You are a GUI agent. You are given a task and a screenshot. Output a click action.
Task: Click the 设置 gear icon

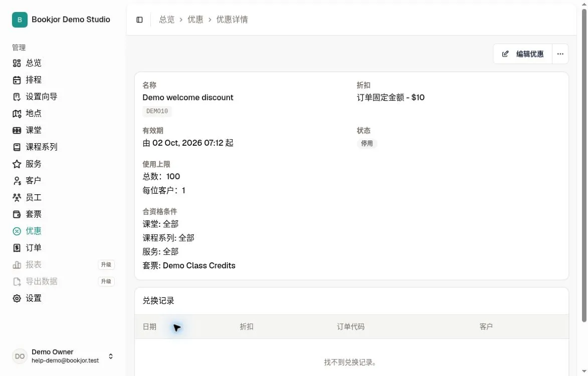click(x=17, y=298)
